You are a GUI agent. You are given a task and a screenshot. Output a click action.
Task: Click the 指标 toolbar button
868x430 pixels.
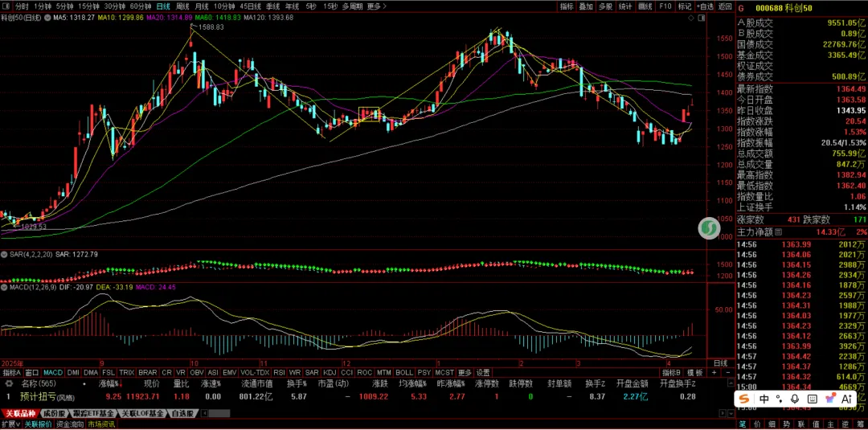tap(567, 6)
